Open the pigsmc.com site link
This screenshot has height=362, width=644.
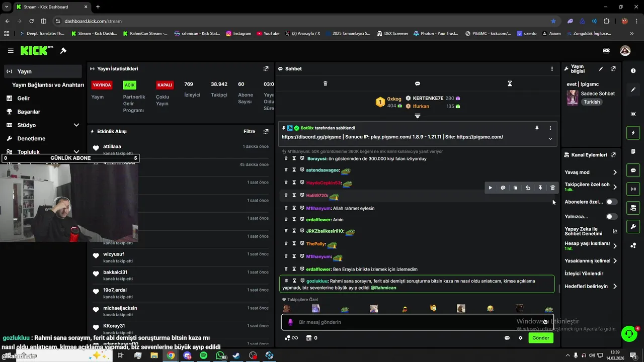480,137
